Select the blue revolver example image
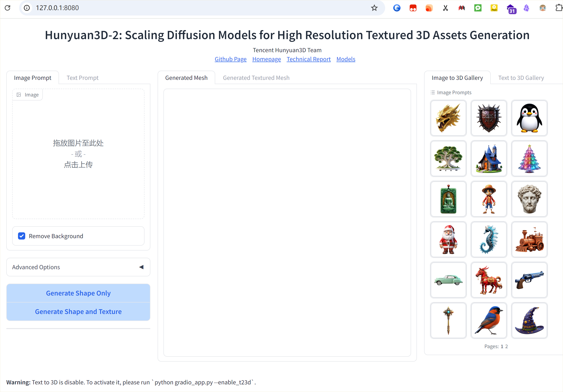The width and height of the screenshot is (563, 392). (529, 280)
